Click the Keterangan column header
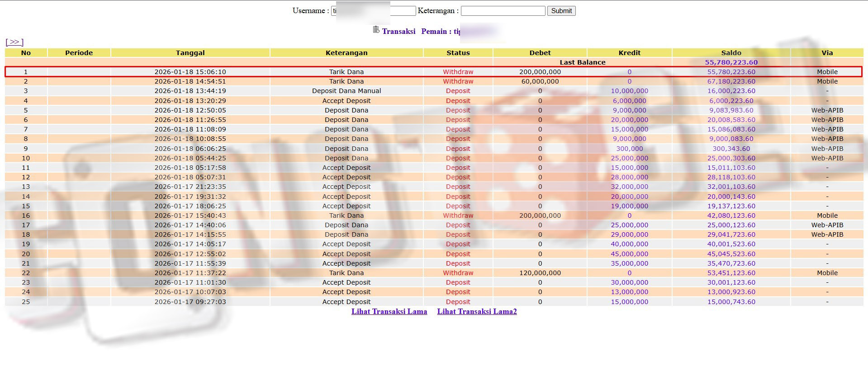This screenshot has height=384, width=868. 346,53
